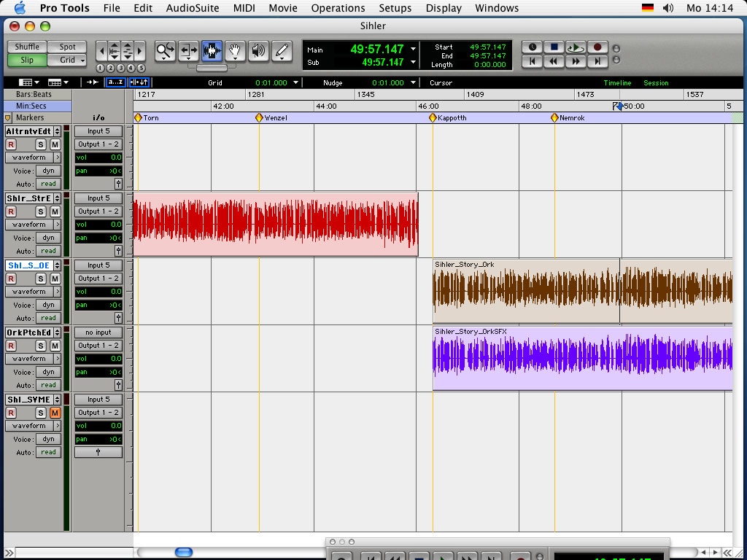Open the Grid value dropdown
The width and height of the screenshot is (747, 560).
point(296,82)
